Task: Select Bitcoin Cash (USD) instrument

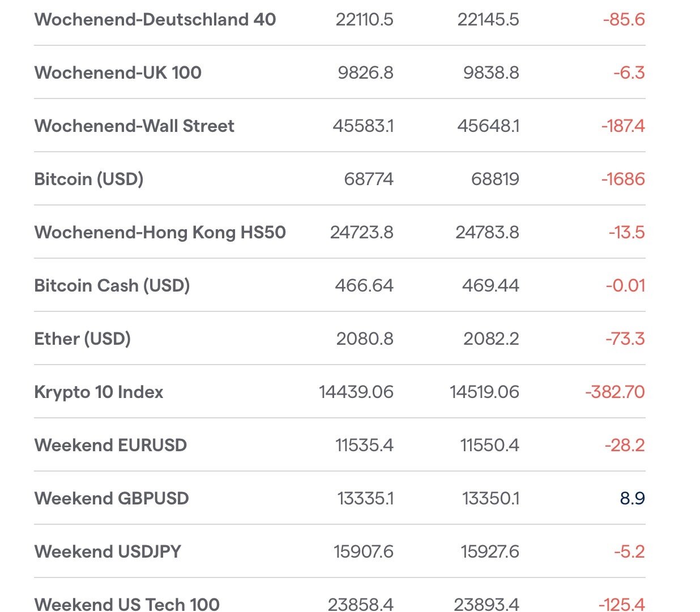Action: 112,286
